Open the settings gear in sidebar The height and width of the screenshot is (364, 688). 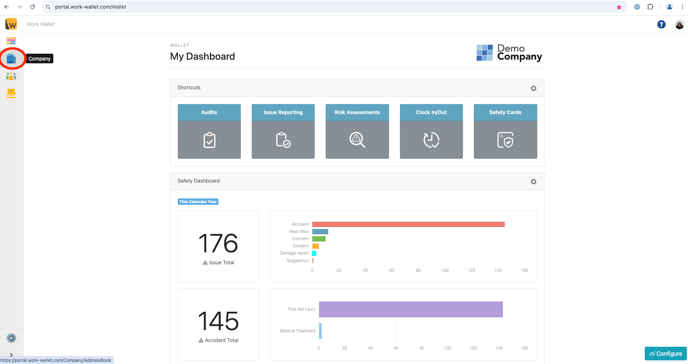coord(11,338)
